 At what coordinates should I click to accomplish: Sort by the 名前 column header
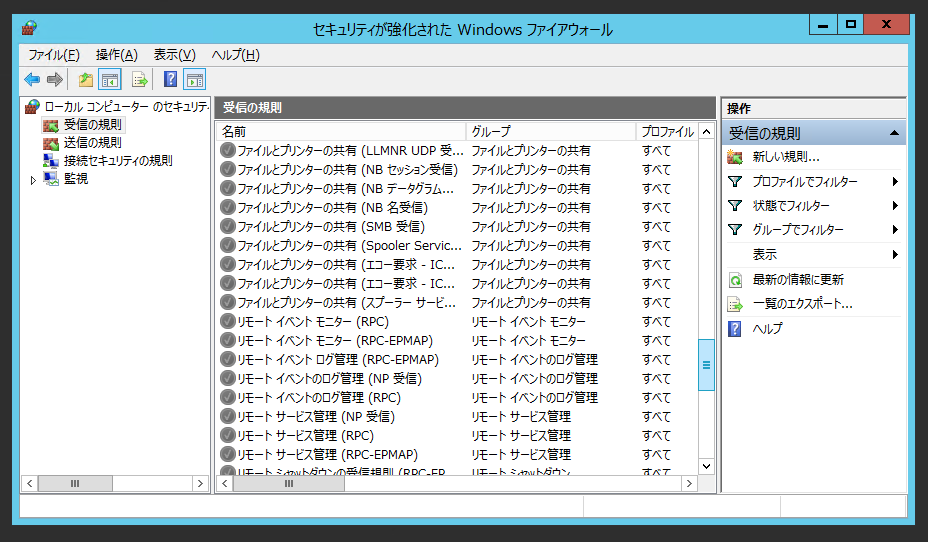[x=341, y=131]
